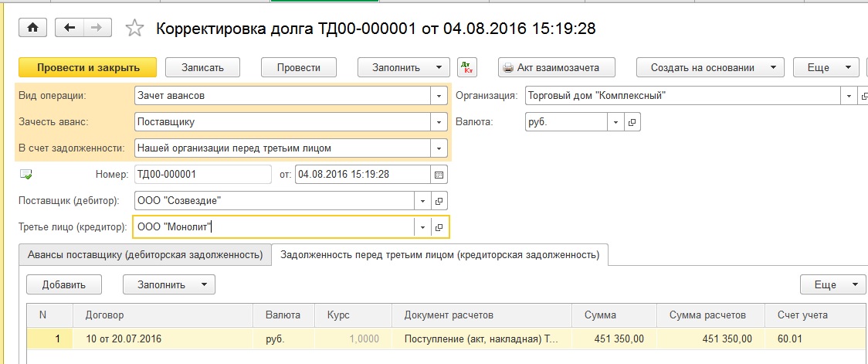Viewport: 868px width, 364px height.
Task: Select row number 1 cell
Action: [50, 338]
